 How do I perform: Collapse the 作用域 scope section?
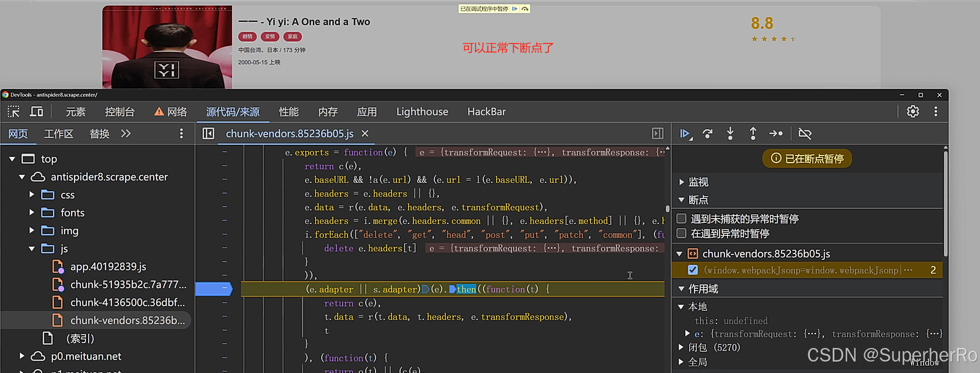point(682,289)
